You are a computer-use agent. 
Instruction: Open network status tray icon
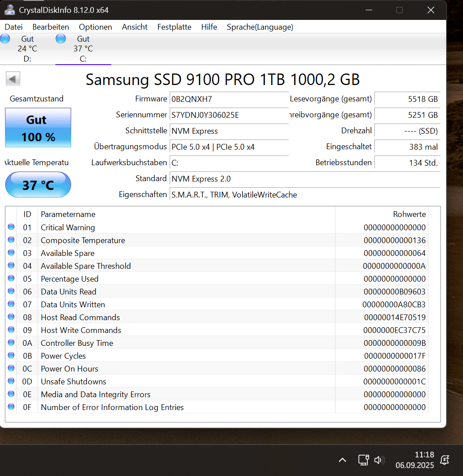click(x=363, y=460)
